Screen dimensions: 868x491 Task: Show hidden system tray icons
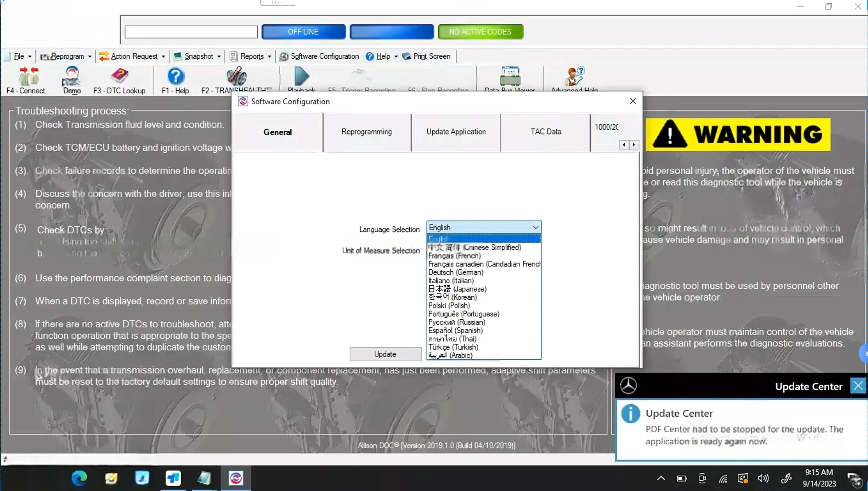pyautogui.click(x=661, y=479)
